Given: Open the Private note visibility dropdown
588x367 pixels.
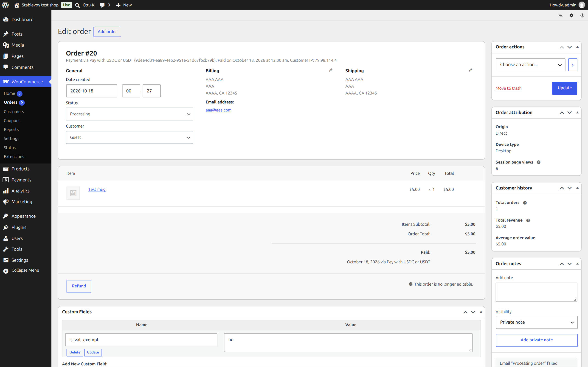Looking at the screenshot, I should coord(537,322).
